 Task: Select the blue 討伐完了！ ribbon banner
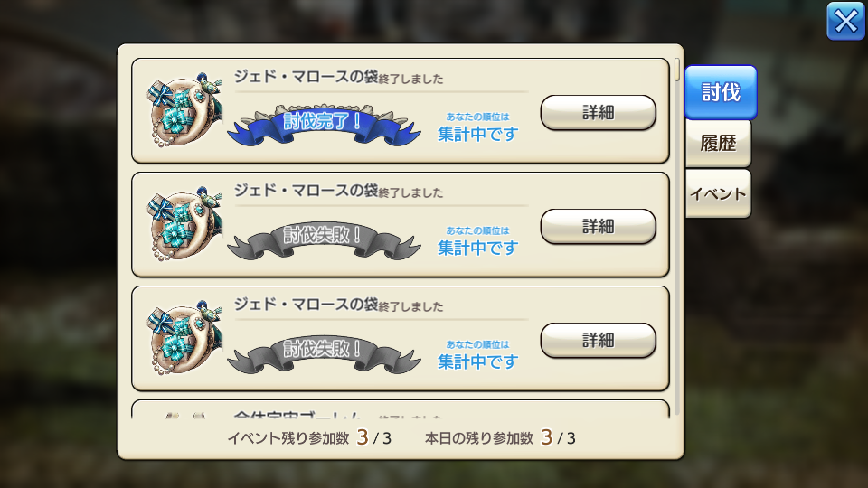324,125
